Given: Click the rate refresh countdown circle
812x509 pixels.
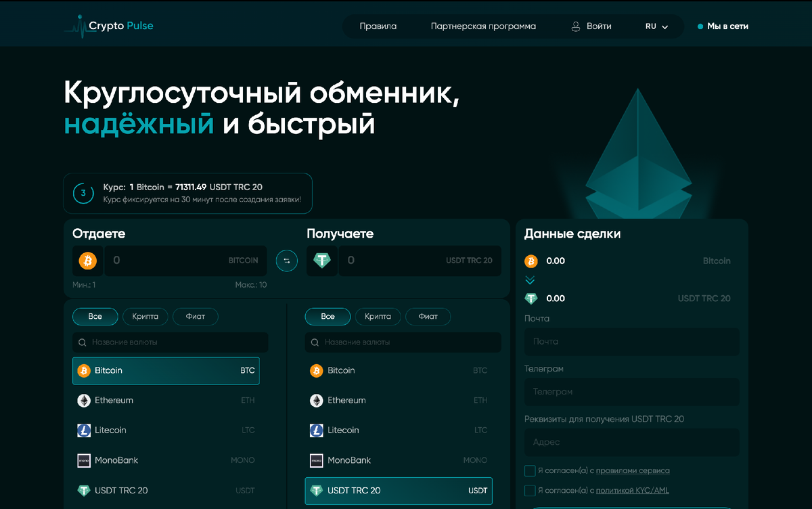Looking at the screenshot, I should (x=83, y=193).
